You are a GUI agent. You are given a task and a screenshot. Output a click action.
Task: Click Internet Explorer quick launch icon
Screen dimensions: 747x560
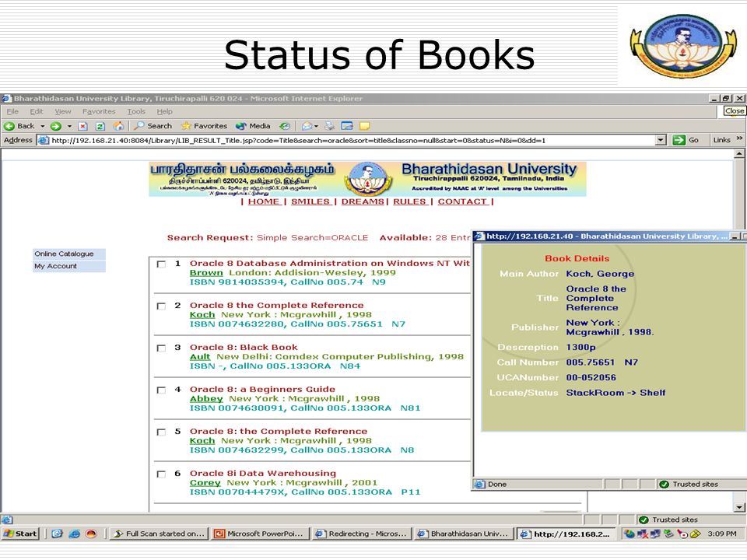pyautogui.click(x=75, y=534)
